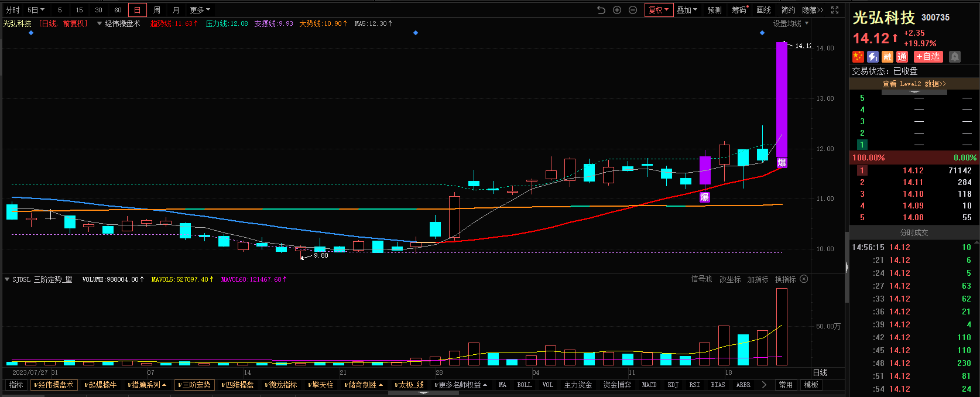Select the 15-minute period
980x397 pixels.
pos(79,10)
